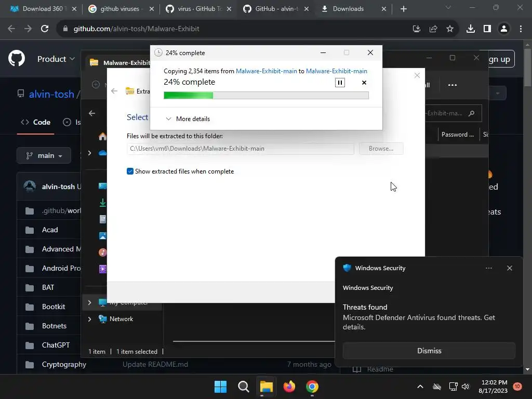Click the Browse button in extract dialog

point(381,148)
